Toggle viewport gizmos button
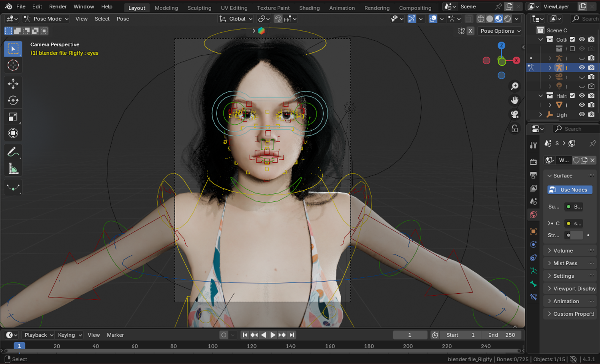The width and height of the screenshot is (600, 364). coord(412,19)
